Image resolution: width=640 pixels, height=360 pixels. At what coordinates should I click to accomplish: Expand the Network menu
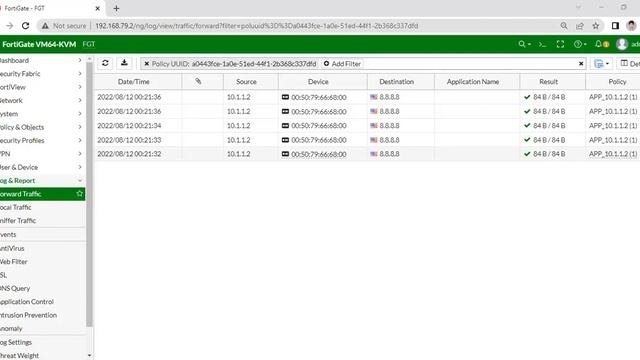[42, 100]
